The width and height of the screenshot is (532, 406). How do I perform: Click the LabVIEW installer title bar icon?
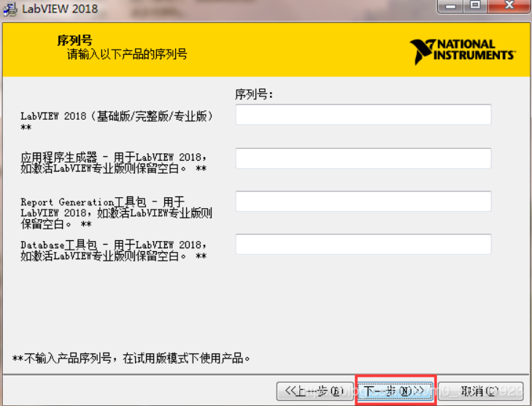tap(9, 9)
